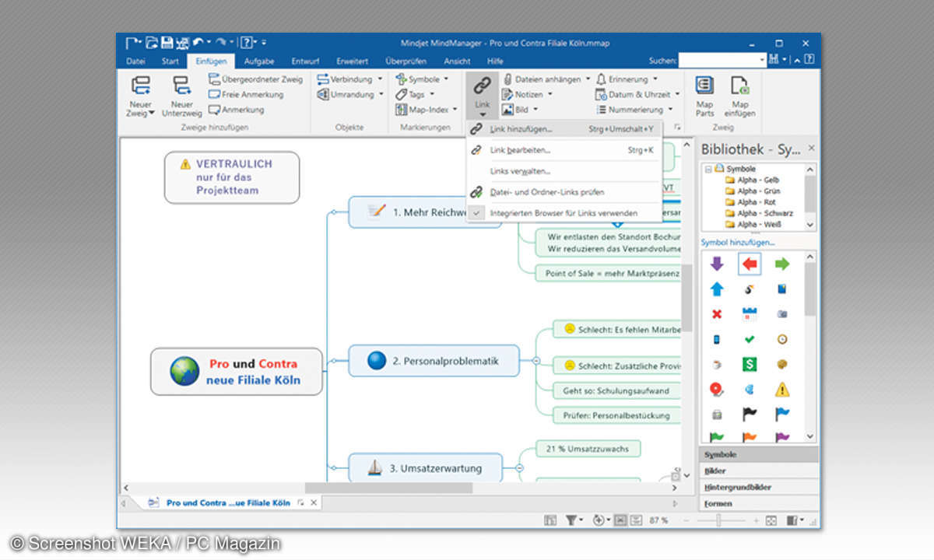Select the Pro und Contra central topic
The width and height of the screenshot is (934, 560).
pyautogui.click(x=236, y=372)
